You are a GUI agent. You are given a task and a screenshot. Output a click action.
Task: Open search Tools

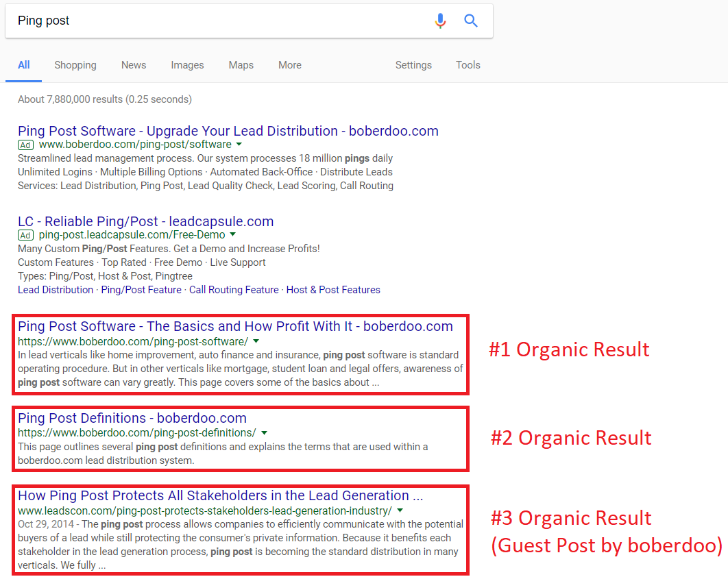(468, 65)
